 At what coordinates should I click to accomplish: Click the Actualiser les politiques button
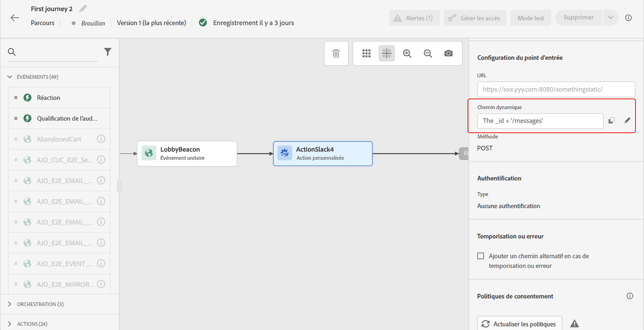point(519,324)
